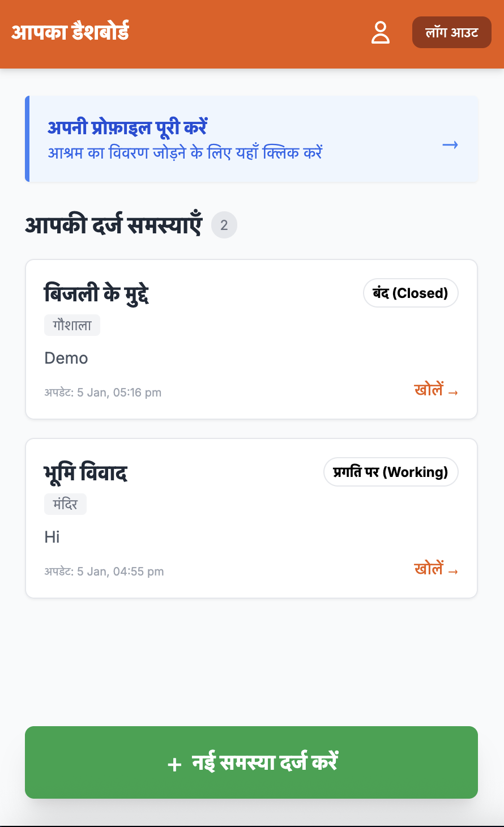Click the blue arrow icon in profile banner

pos(450,145)
